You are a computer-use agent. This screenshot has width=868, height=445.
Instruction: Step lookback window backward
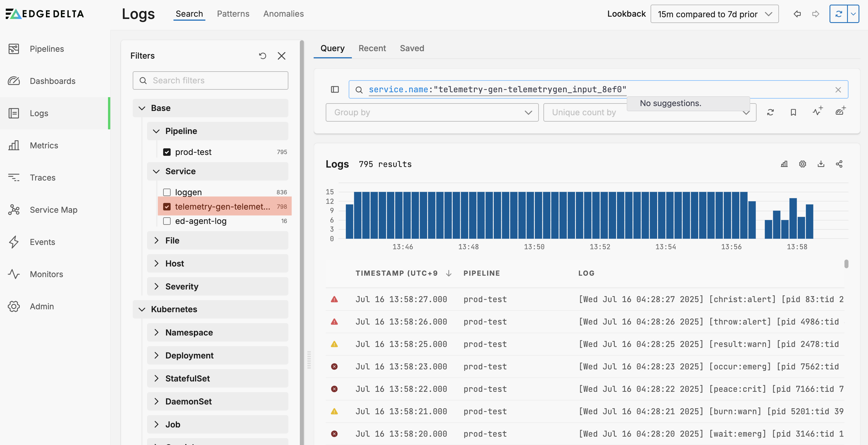[797, 14]
